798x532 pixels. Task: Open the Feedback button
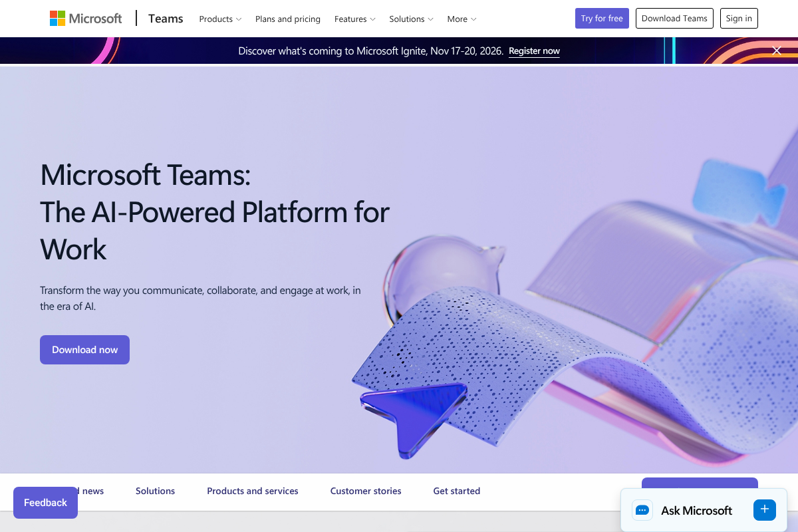coord(45,503)
